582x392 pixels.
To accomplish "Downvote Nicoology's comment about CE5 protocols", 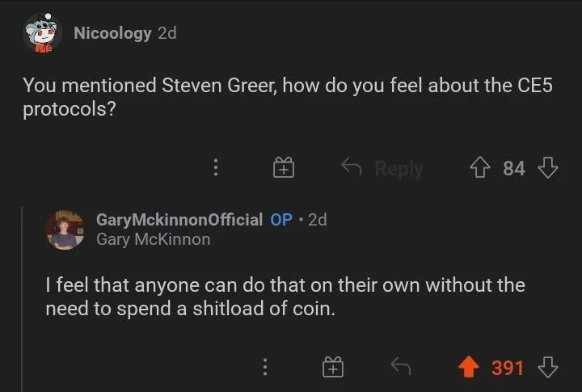I will (x=549, y=168).
